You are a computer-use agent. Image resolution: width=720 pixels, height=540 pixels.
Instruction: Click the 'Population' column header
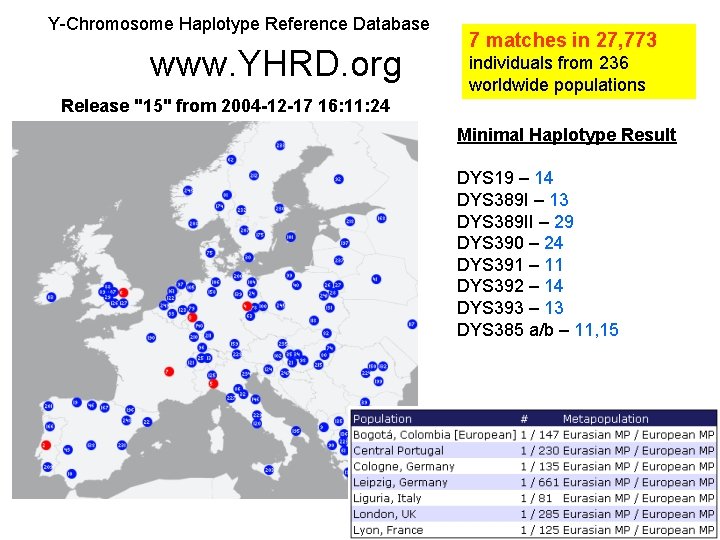click(x=382, y=419)
